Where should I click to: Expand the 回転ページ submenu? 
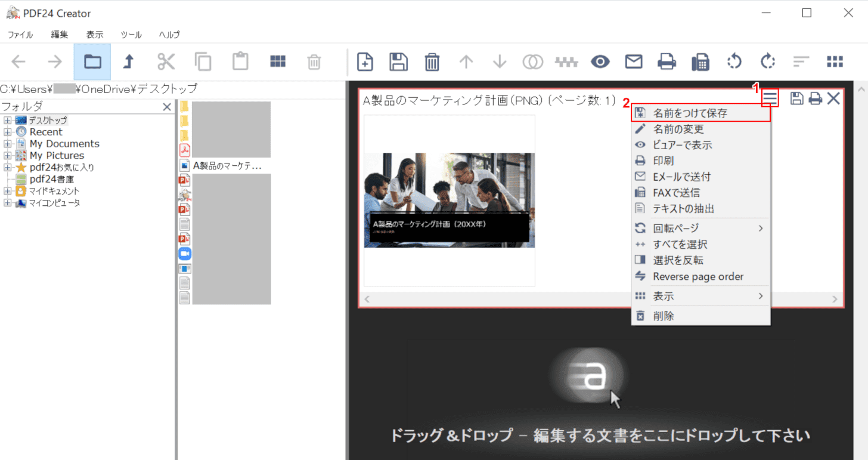pos(701,228)
